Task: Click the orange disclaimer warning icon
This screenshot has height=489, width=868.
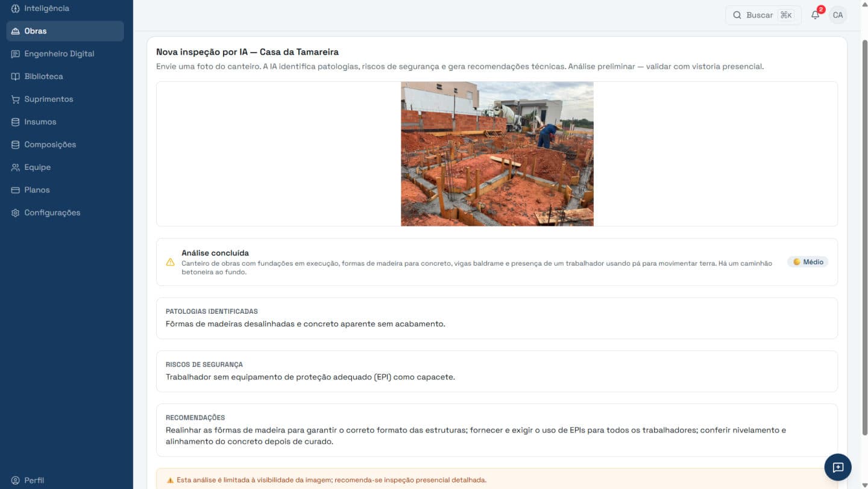Action: click(x=171, y=480)
